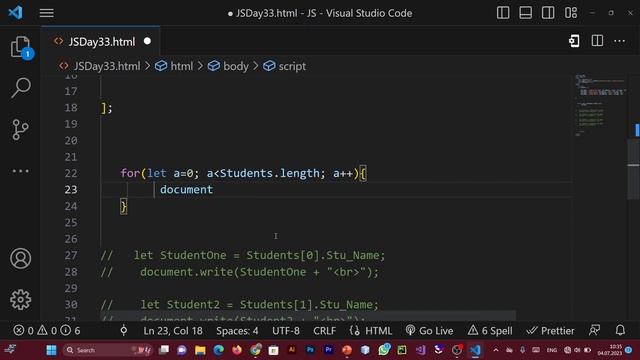The width and height of the screenshot is (640, 360).
Task: Select the JSDay33.html editor tab
Action: point(100,42)
